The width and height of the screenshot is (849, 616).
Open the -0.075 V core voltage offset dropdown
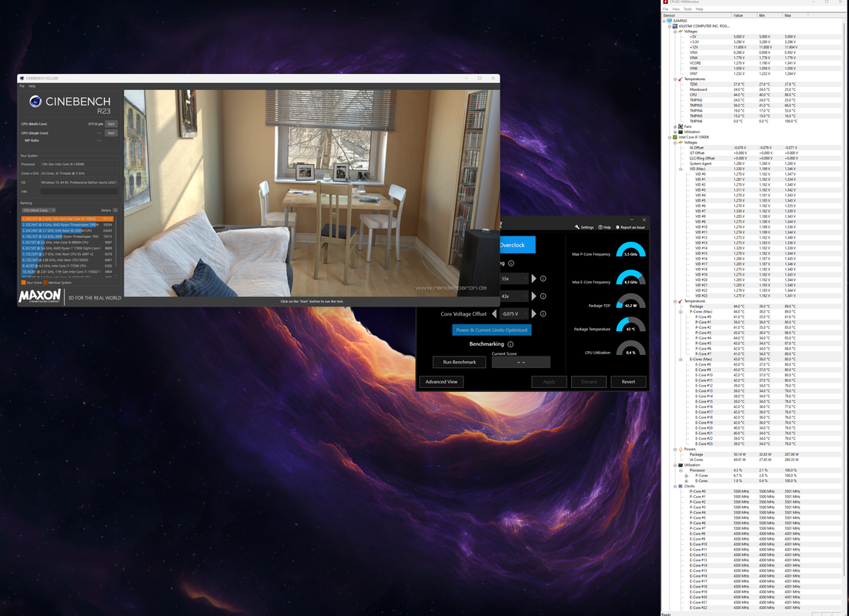tap(513, 313)
